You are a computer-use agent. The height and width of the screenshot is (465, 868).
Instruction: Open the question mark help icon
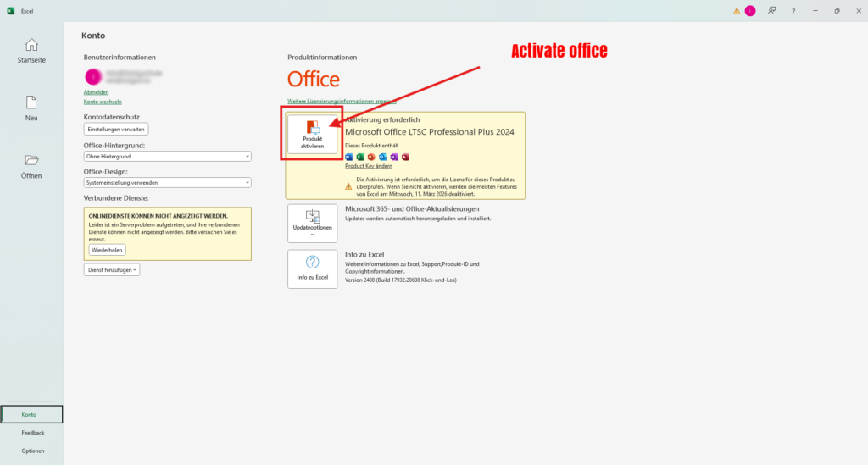(793, 11)
